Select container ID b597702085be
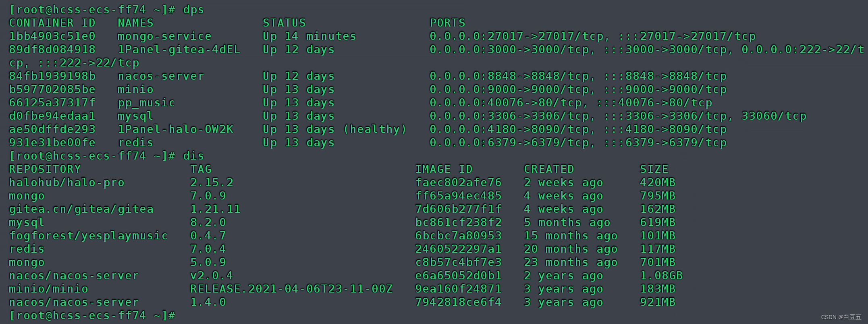This screenshot has height=324, width=868. pos(52,89)
